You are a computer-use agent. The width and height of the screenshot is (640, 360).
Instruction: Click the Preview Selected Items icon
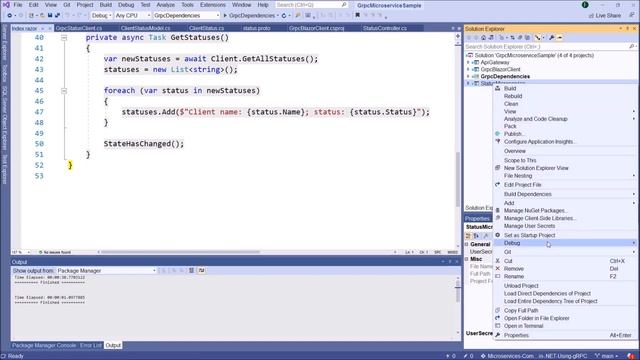click(x=560, y=38)
